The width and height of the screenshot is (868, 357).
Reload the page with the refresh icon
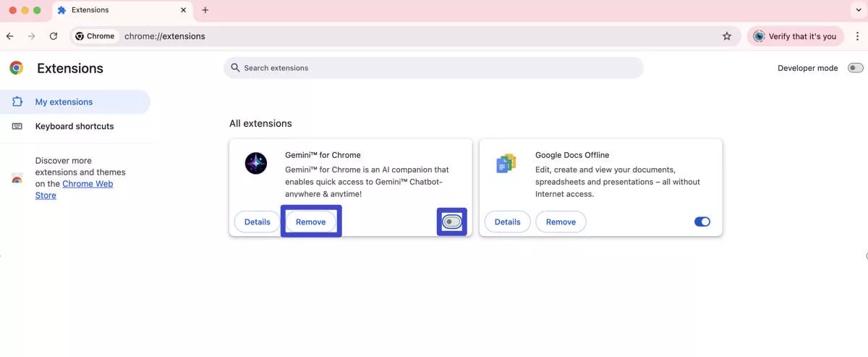[x=54, y=36]
